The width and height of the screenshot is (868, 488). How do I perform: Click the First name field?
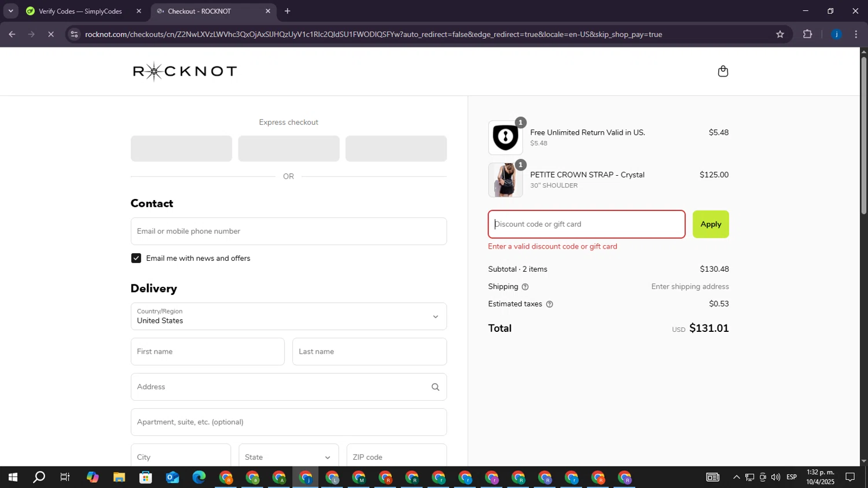[208, 352]
